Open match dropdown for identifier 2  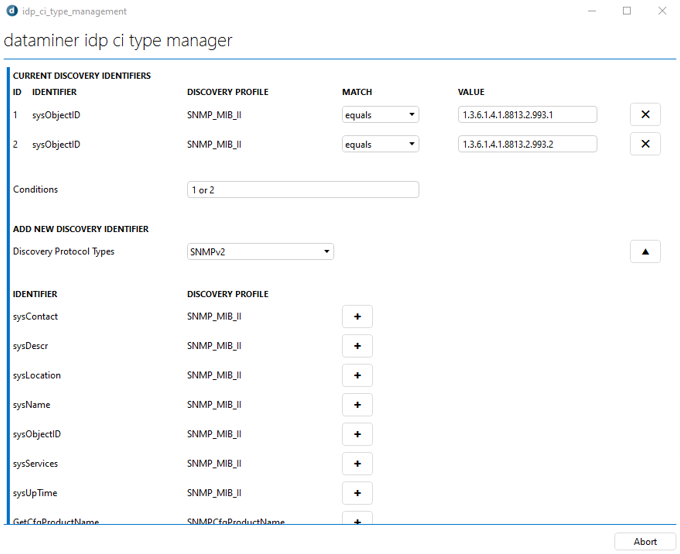[380, 144]
